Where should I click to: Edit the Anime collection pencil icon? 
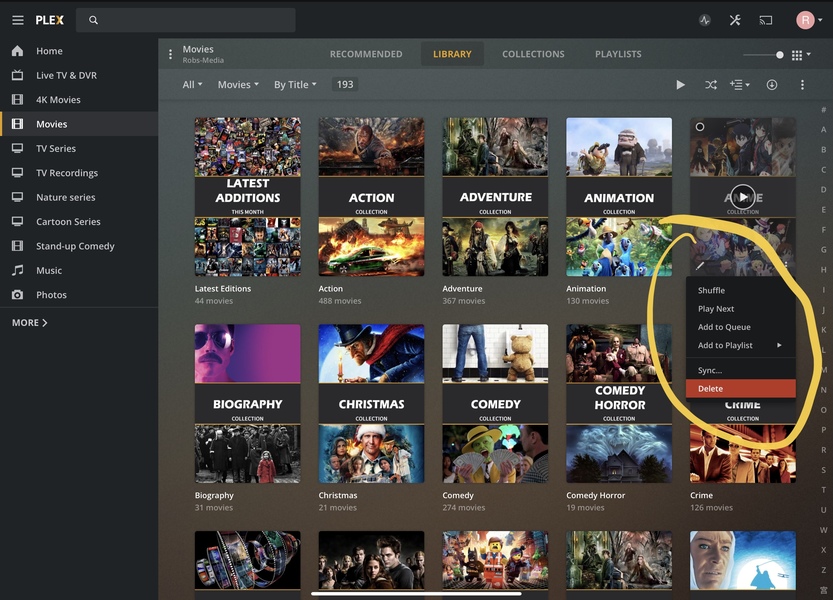(x=700, y=265)
